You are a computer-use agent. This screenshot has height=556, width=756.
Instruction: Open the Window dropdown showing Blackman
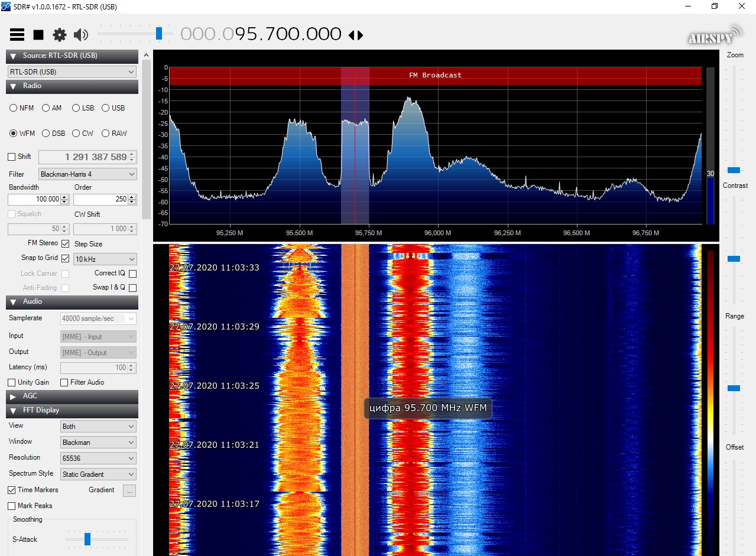[x=99, y=443]
